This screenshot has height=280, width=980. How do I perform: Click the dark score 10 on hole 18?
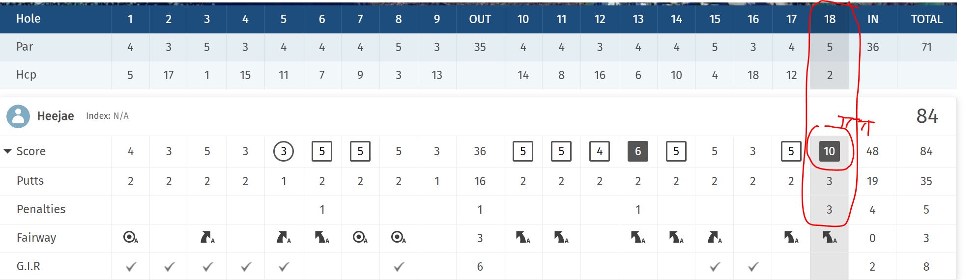[830, 151]
